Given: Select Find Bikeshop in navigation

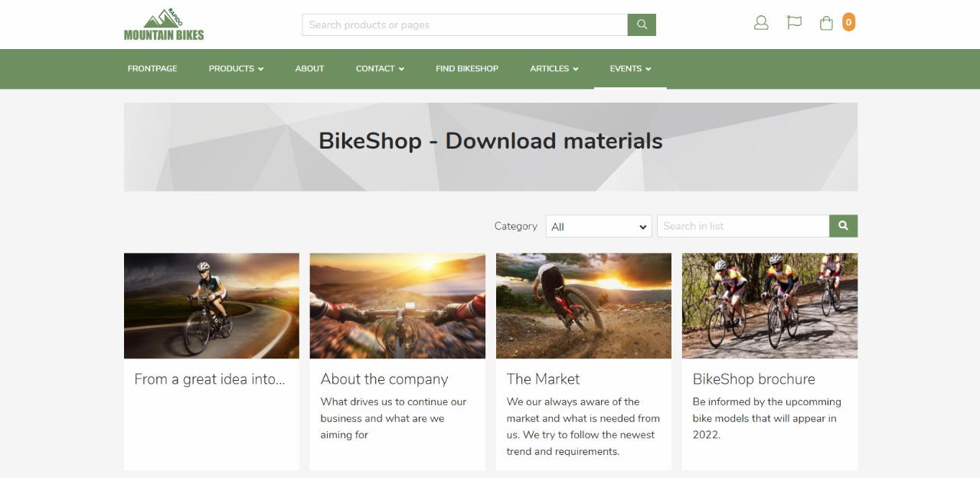Looking at the screenshot, I should tap(467, 69).
